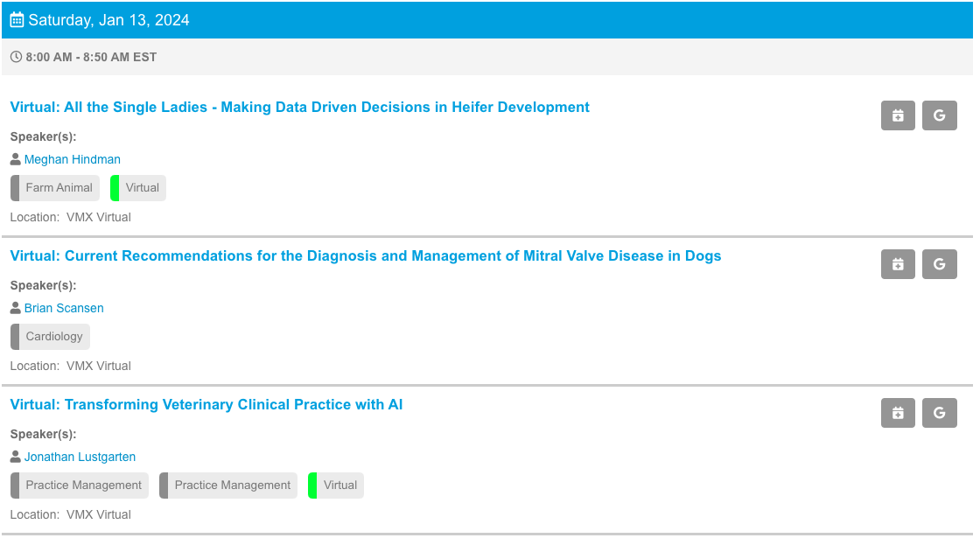
Task: Add the AI clinical practice session to calendar
Action: click(x=898, y=412)
